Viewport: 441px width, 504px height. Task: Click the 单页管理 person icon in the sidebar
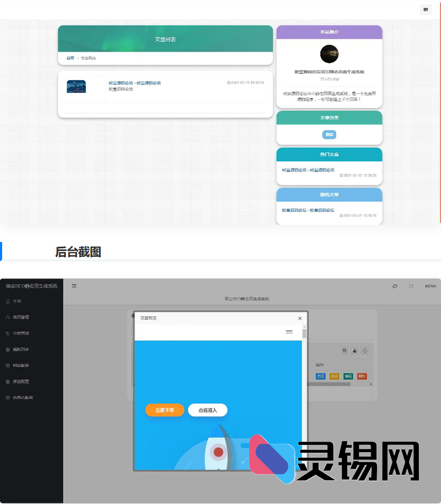(x=7, y=317)
